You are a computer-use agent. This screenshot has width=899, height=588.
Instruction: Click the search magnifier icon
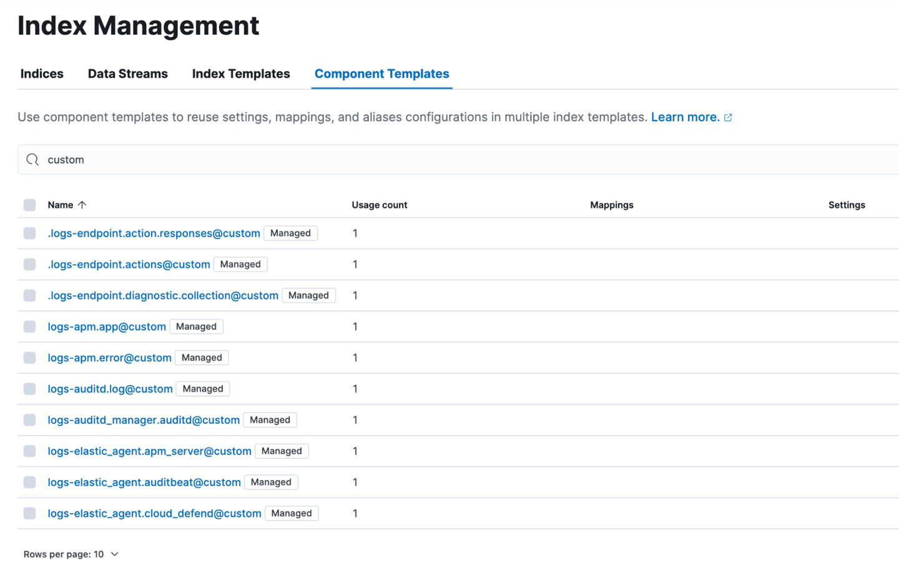pos(32,160)
